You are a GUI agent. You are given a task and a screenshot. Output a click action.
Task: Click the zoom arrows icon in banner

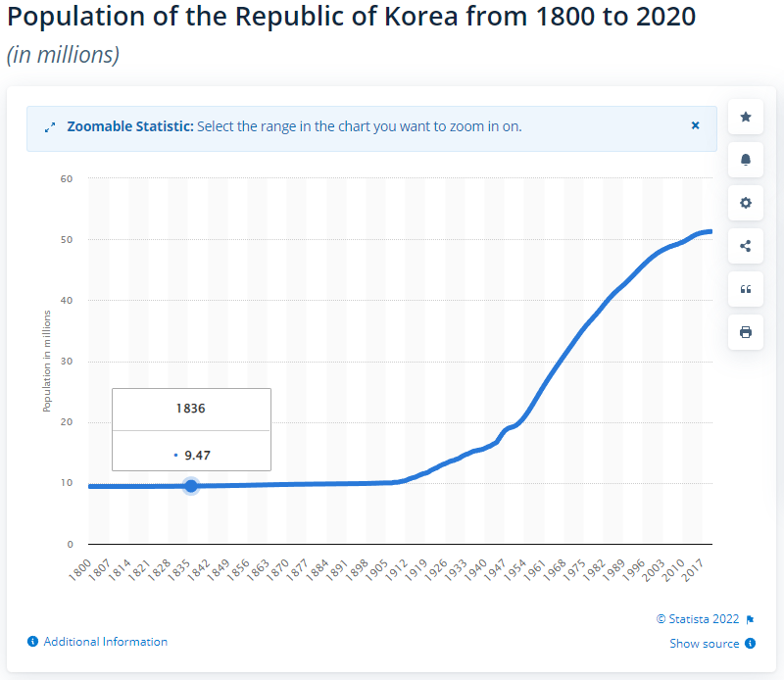pos(50,127)
